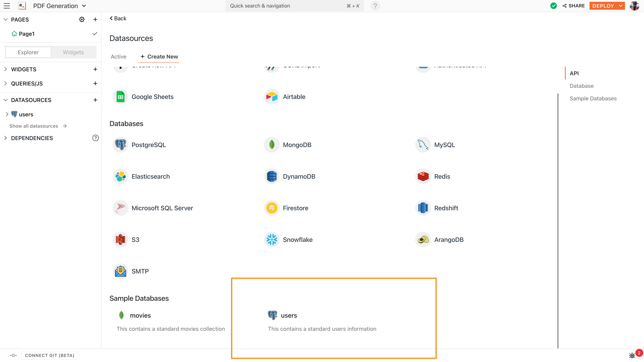Click the green saved status checkmark

pos(553,6)
